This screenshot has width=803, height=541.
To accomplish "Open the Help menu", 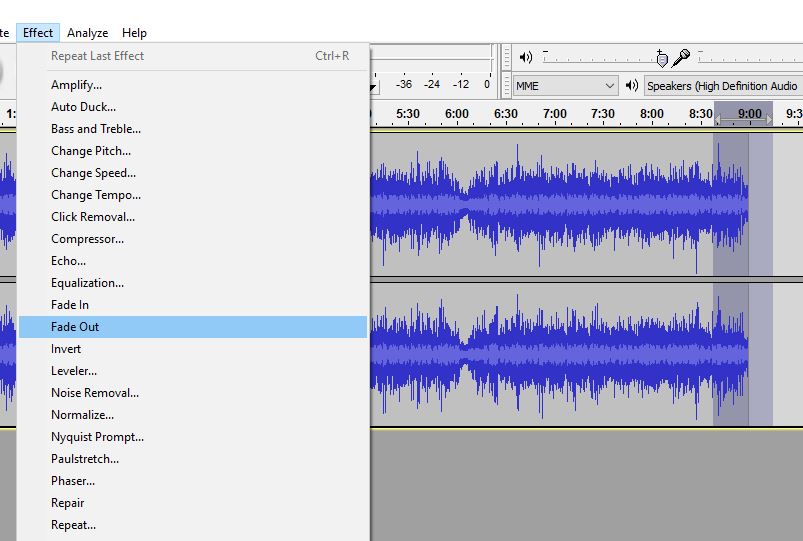I will coord(134,33).
